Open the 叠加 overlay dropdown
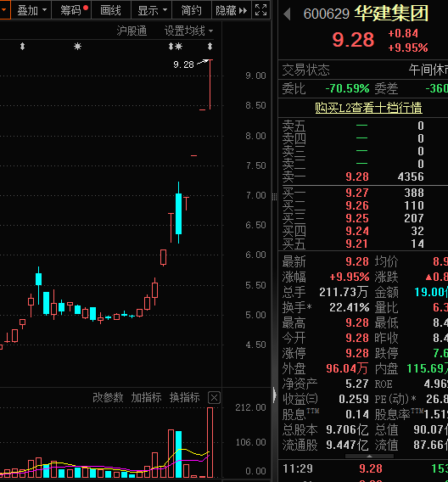 [32, 10]
